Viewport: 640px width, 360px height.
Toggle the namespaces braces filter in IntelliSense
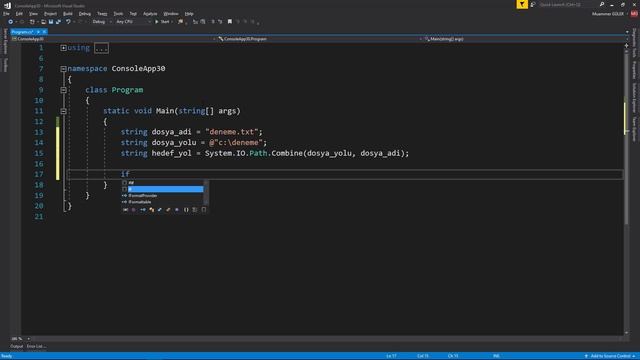point(186,210)
